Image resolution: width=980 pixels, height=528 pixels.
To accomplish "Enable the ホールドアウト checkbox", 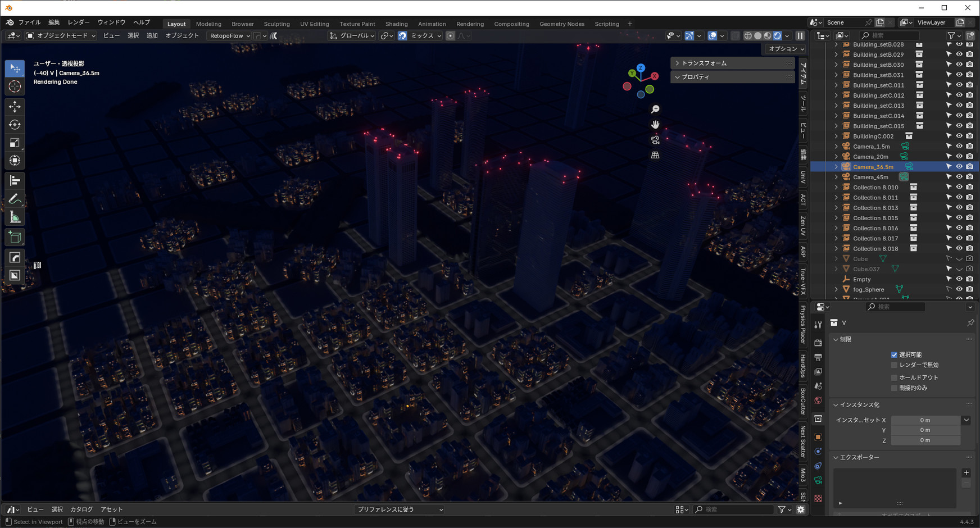I will pyautogui.click(x=894, y=377).
